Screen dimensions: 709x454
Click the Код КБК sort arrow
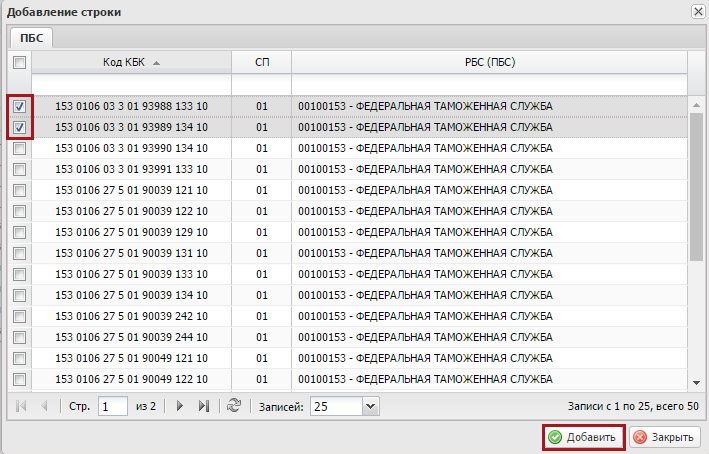(157, 63)
